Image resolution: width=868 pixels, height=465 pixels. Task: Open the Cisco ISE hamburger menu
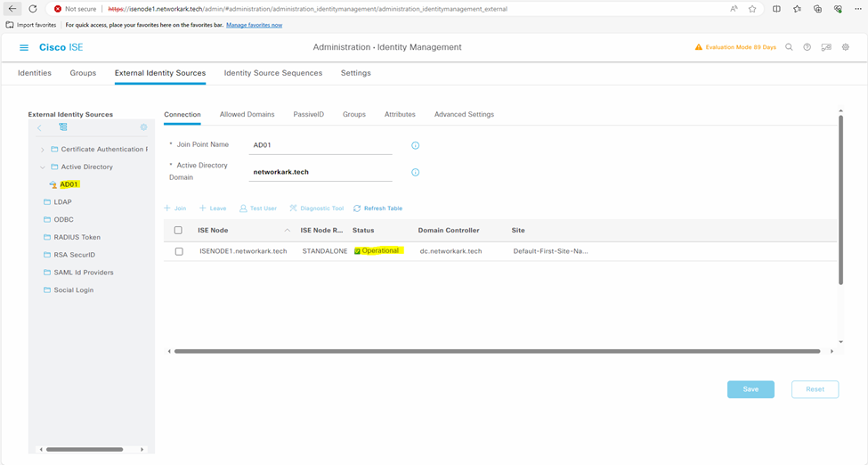click(x=24, y=47)
